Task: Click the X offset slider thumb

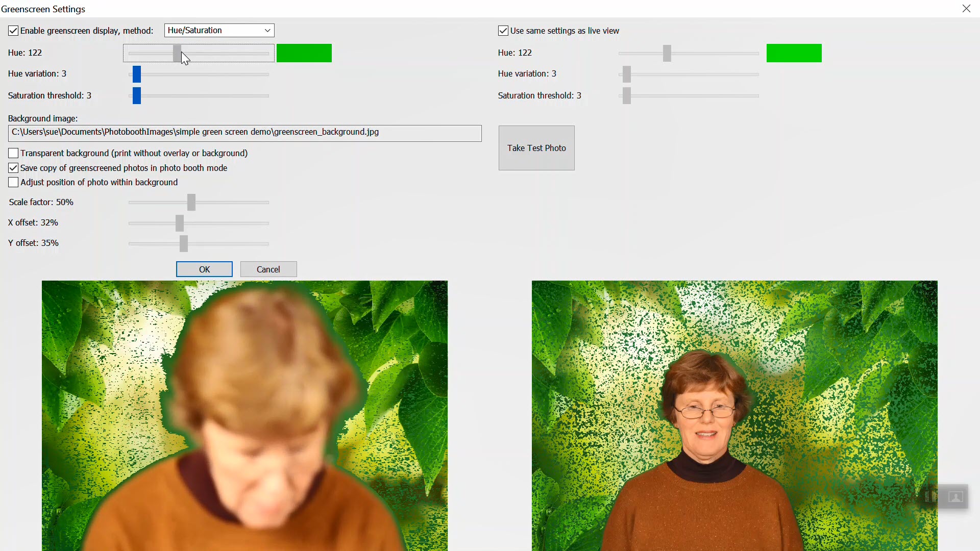Action: pos(180,223)
